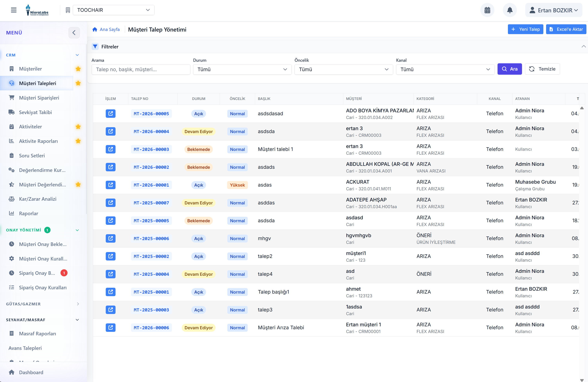Screen dimensions: 588x382
Task: Click the Yüksek priority badge
Action: [x=237, y=185]
